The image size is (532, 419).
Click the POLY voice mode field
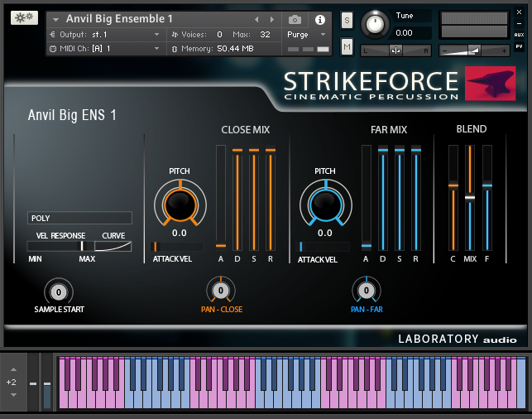pos(79,219)
